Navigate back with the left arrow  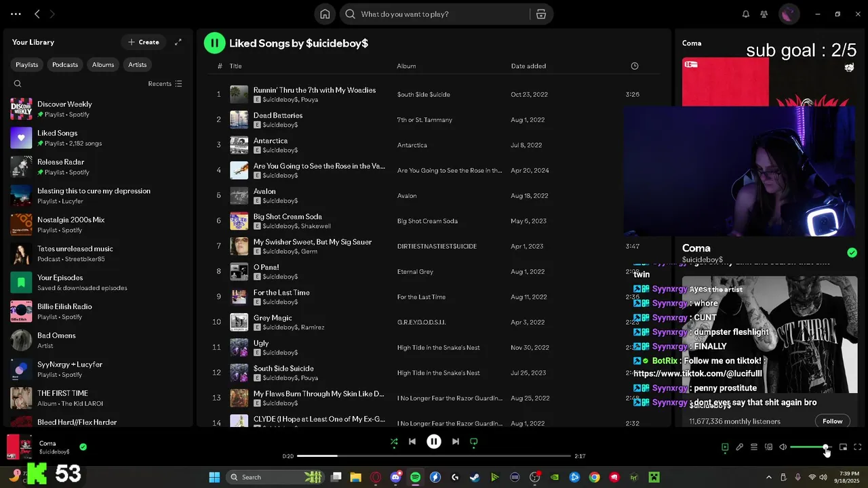click(37, 14)
